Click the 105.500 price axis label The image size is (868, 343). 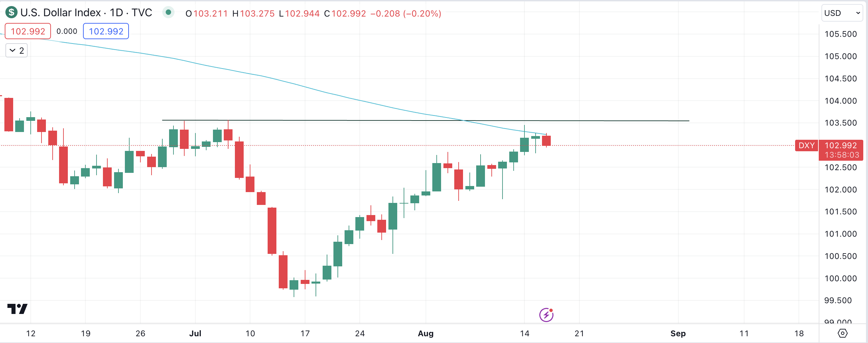click(841, 34)
